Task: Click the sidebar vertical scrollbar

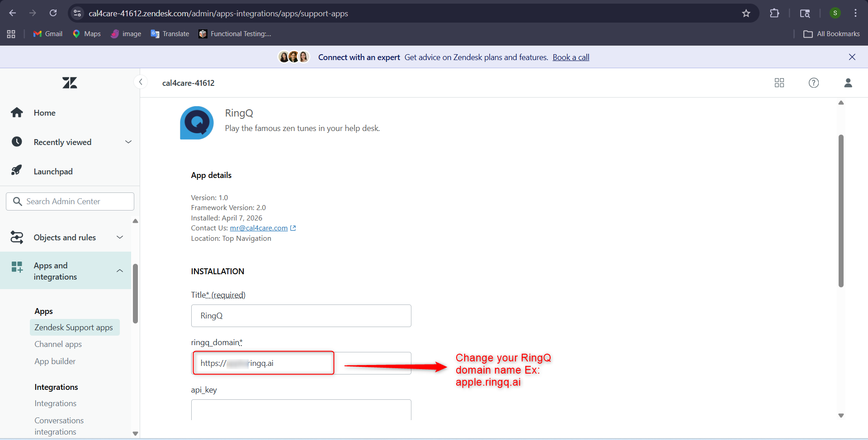Action: click(x=135, y=294)
